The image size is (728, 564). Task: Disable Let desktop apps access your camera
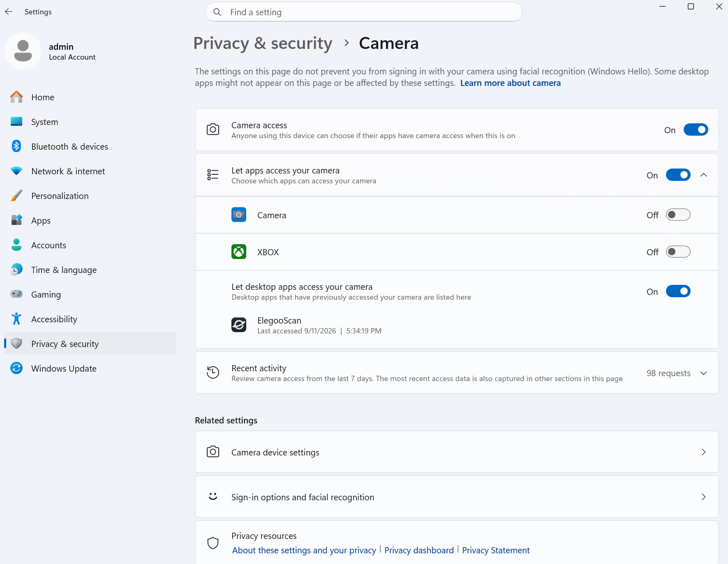pyautogui.click(x=678, y=291)
